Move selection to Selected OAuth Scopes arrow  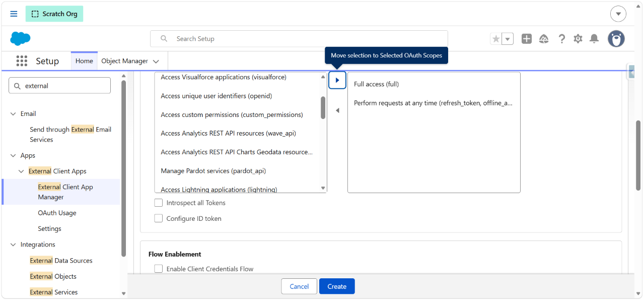click(337, 80)
